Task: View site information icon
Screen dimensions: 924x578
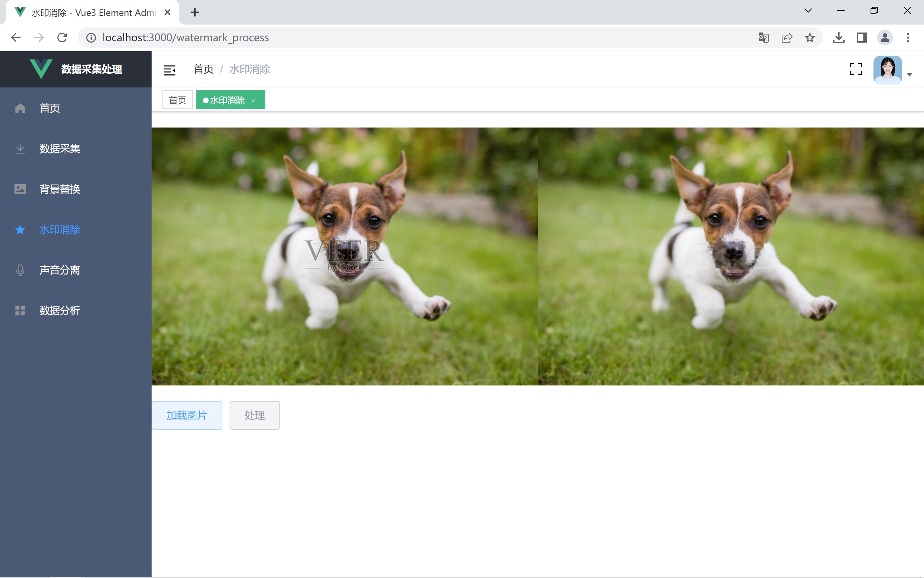Action: [x=91, y=38]
